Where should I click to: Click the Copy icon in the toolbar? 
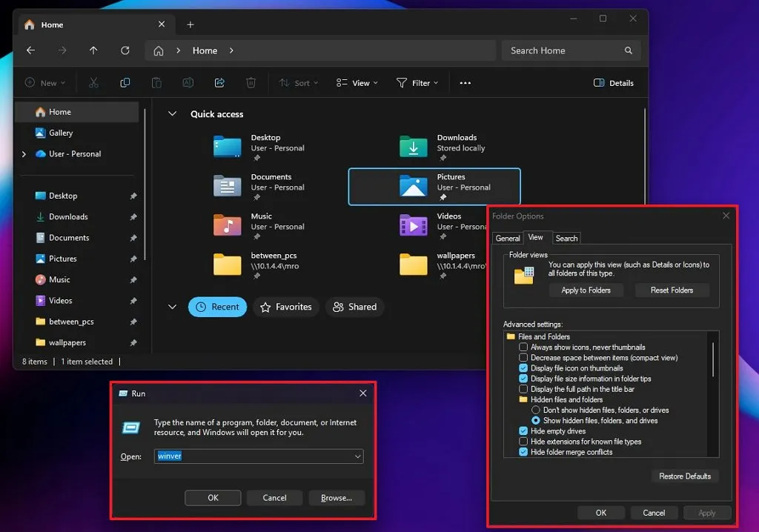(125, 82)
